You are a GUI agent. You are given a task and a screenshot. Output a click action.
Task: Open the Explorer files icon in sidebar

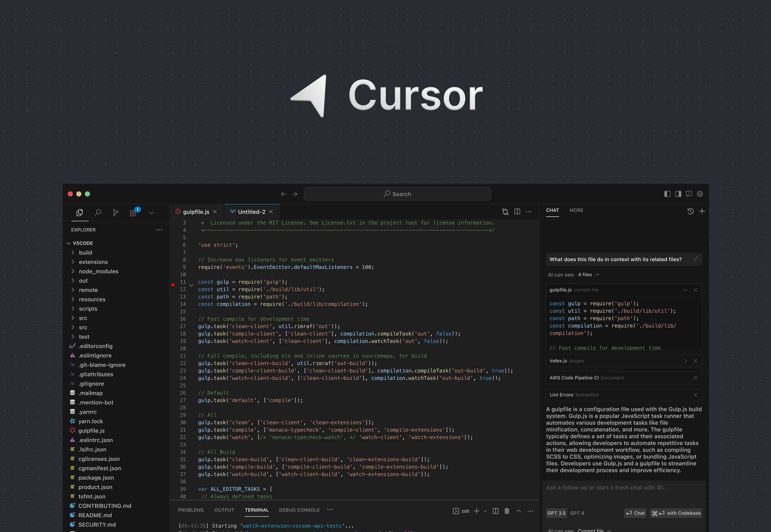[80, 212]
